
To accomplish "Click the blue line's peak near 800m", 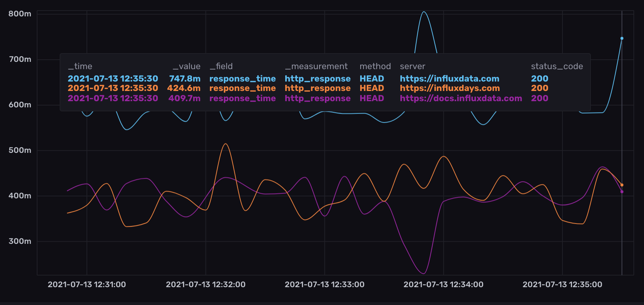I will 424,12.
